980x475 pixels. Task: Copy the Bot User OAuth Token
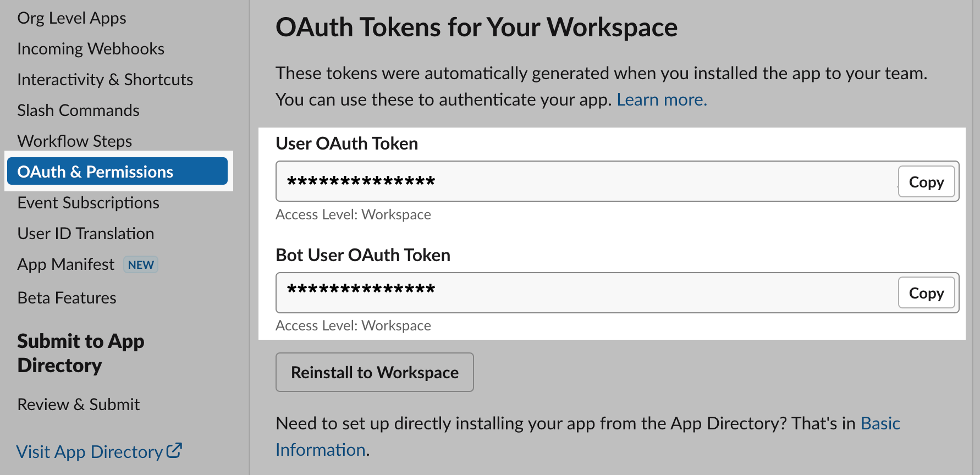tap(926, 293)
